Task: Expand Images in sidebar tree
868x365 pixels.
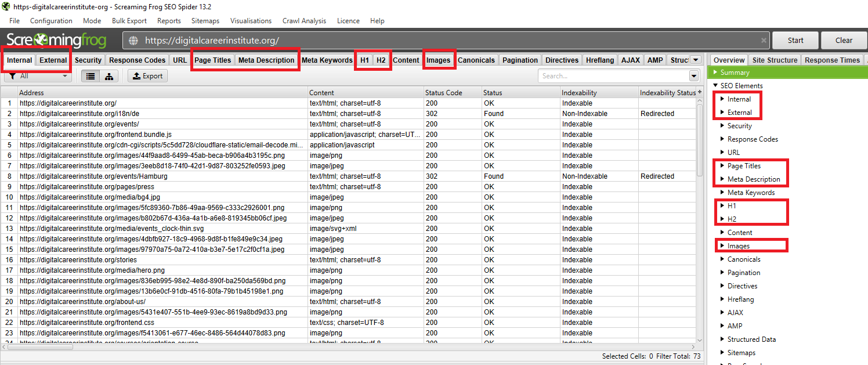Action: click(x=722, y=246)
